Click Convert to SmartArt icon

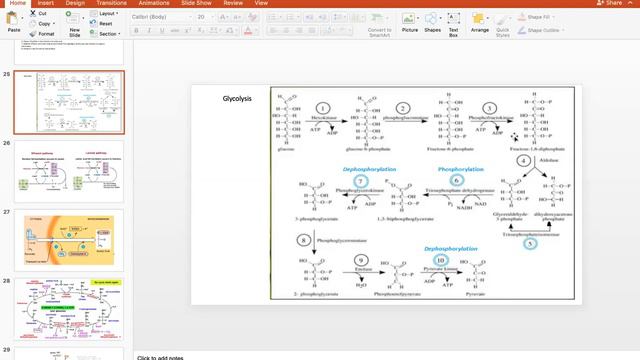click(x=377, y=18)
